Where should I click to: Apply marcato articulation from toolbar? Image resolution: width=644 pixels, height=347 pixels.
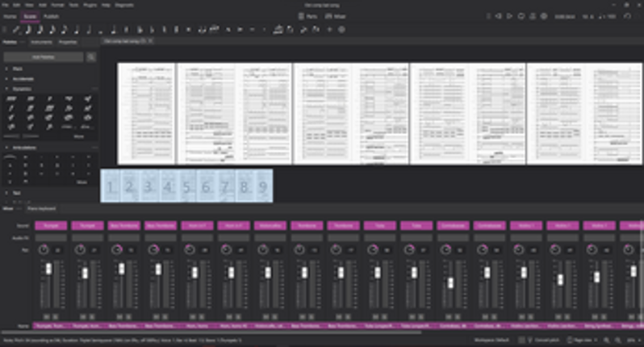(228, 30)
